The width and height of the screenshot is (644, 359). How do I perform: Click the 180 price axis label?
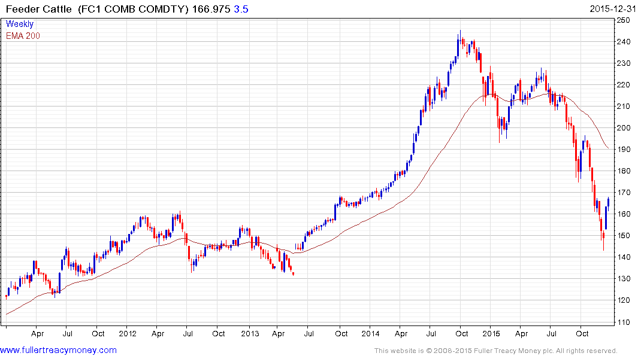(624, 171)
